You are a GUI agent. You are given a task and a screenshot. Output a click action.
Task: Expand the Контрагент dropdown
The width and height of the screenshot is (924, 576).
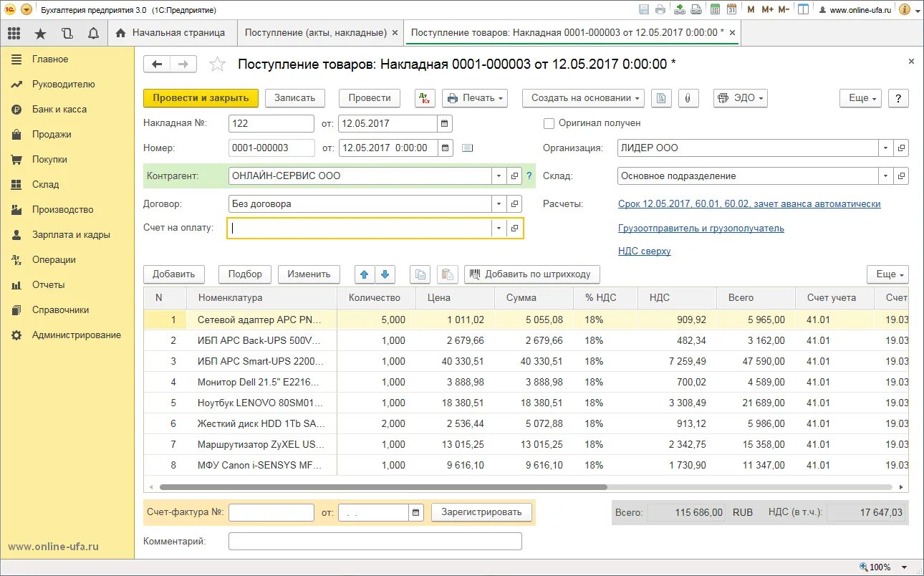[x=499, y=176]
